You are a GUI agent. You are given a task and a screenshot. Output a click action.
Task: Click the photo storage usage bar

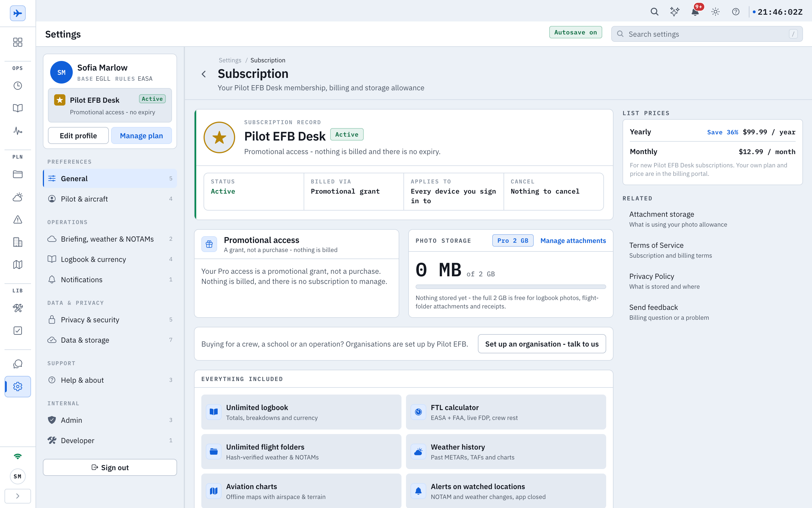point(511,287)
